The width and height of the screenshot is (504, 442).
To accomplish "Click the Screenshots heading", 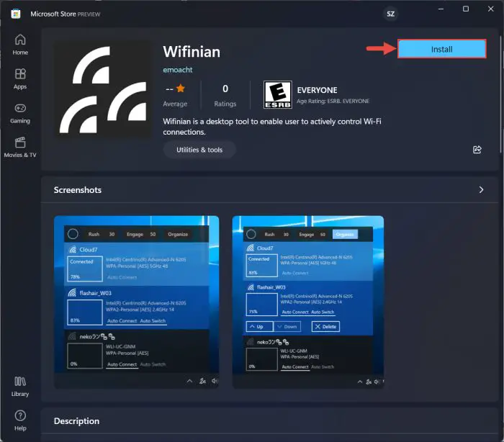I will click(x=78, y=190).
